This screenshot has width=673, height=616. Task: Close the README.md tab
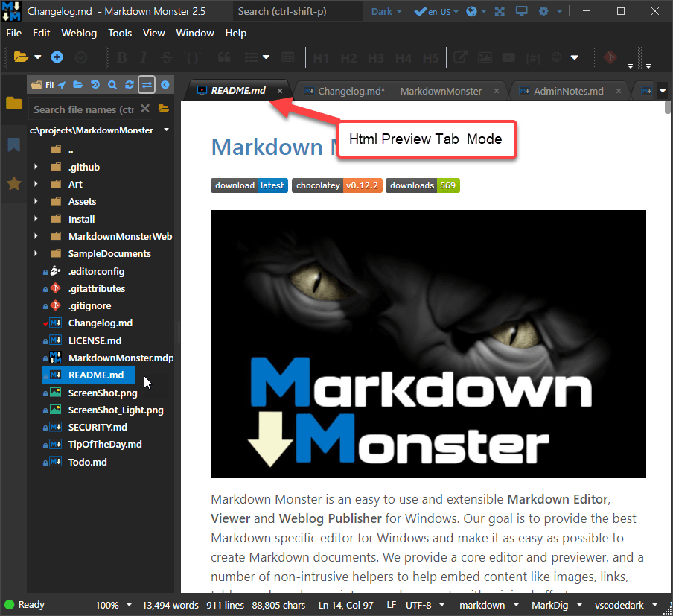(x=280, y=91)
